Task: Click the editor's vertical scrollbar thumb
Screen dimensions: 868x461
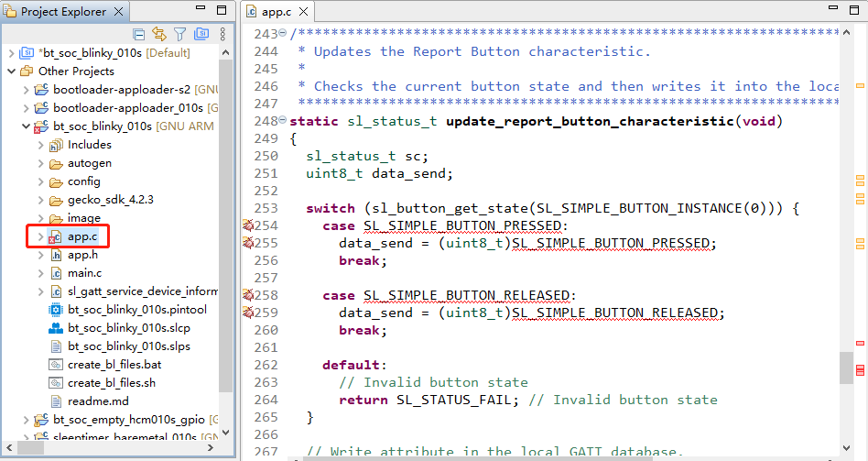Action: [846, 367]
